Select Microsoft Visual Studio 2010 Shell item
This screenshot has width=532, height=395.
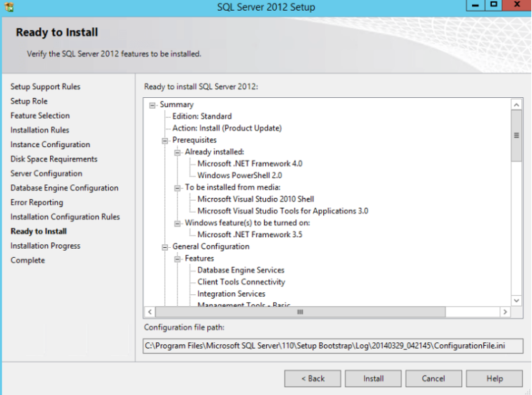255,199
